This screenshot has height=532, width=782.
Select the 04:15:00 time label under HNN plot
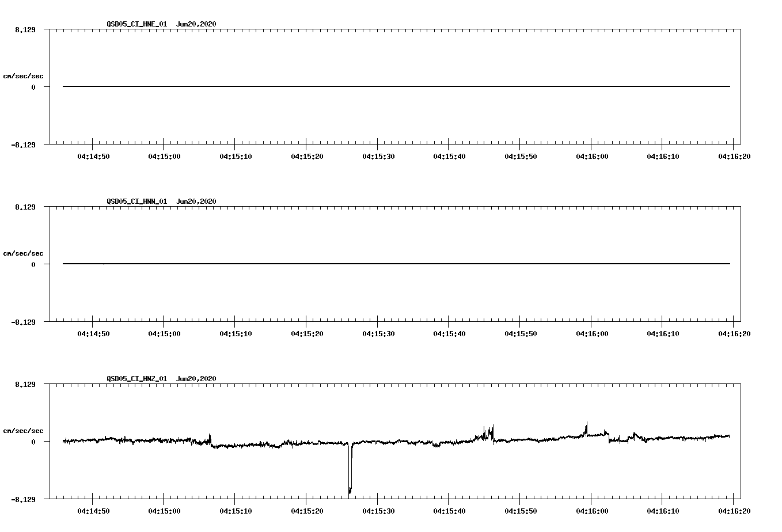point(164,333)
